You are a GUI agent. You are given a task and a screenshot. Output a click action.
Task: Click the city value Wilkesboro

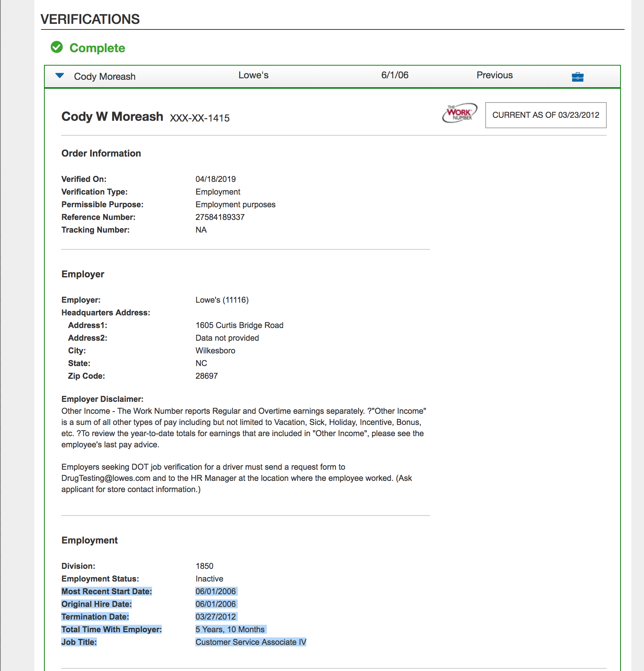point(215,351)
